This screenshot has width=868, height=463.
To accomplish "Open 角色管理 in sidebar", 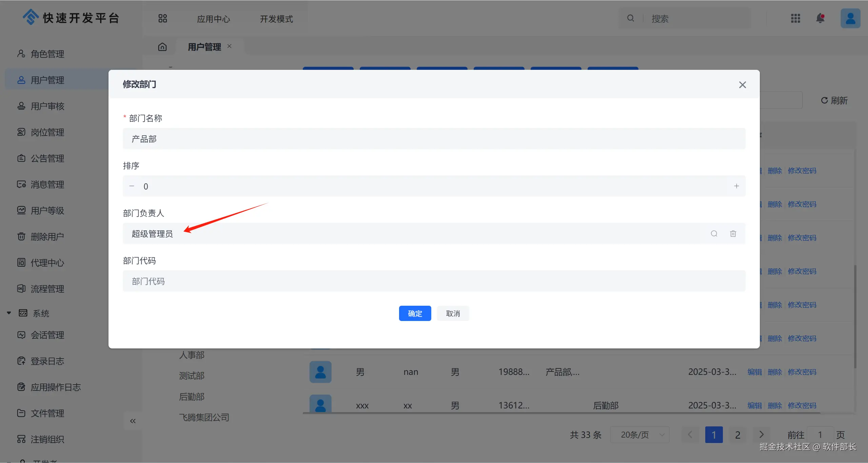I will pyautogui.click(x=47, y=54).
